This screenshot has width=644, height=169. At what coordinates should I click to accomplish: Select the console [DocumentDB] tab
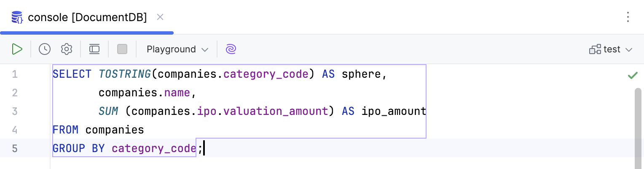point(87,18)
